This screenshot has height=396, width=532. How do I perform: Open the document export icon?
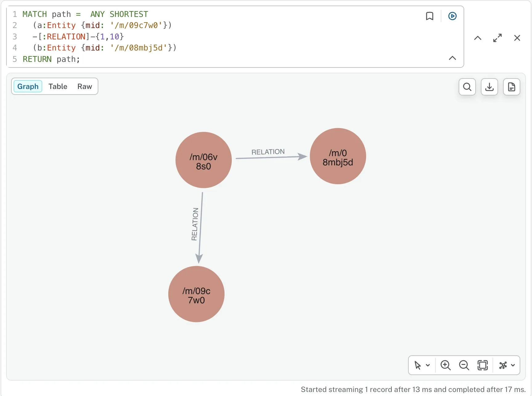click(x=511, y=87)
